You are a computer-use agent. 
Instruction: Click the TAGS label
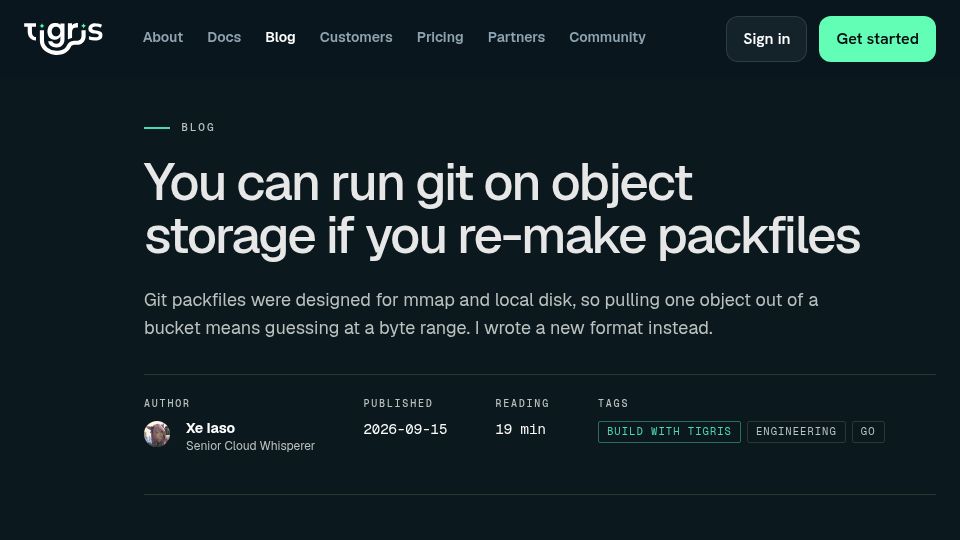[613, 403]
